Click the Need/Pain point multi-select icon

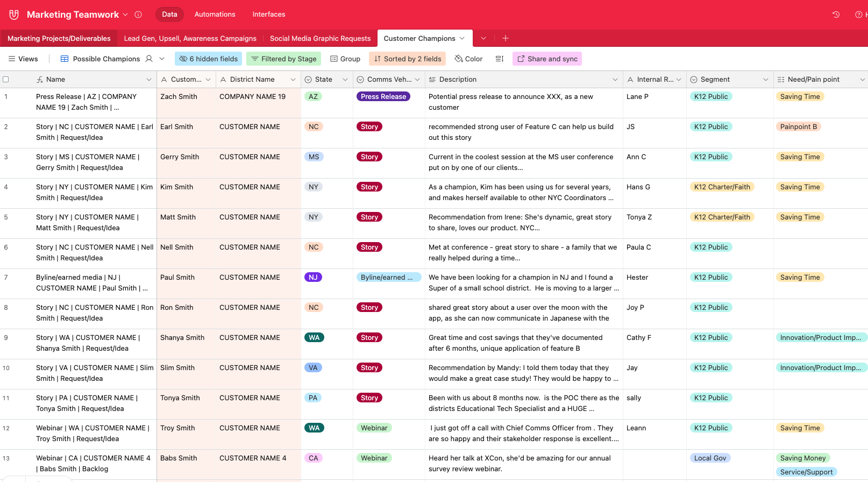(781, 80)
